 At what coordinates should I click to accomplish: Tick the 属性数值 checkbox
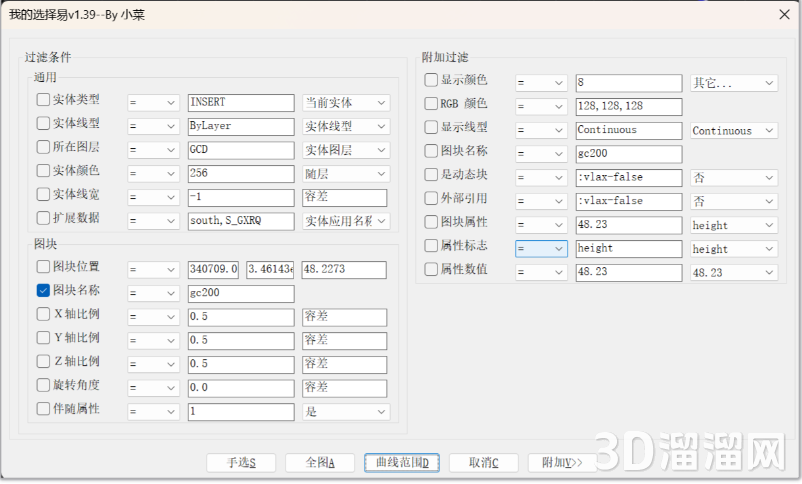pyautogui.click(x=431, y=269)
